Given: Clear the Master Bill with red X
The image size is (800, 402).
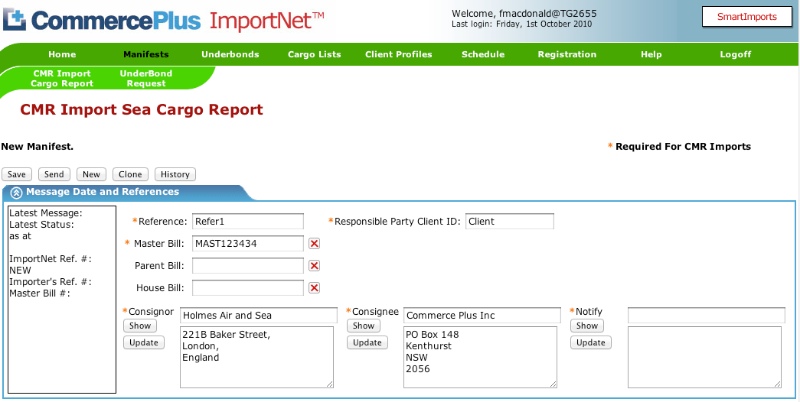Looking at the screenshot, I should click(314, 244).
